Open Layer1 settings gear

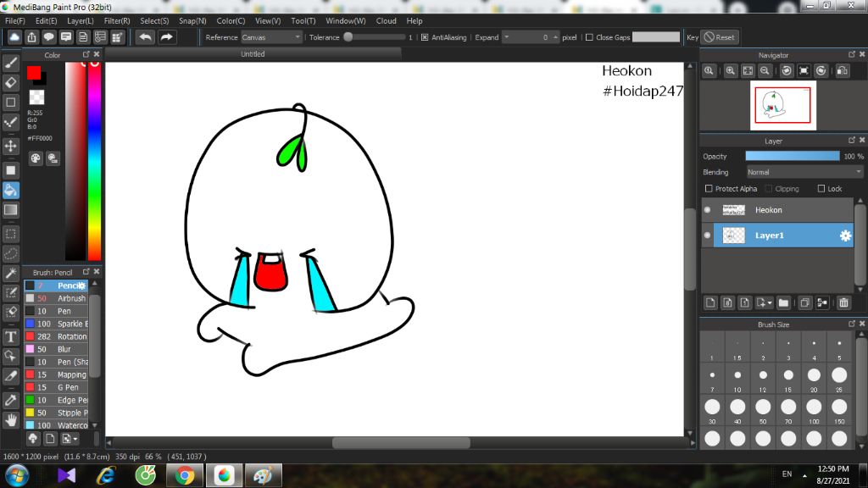coord(845,236)
